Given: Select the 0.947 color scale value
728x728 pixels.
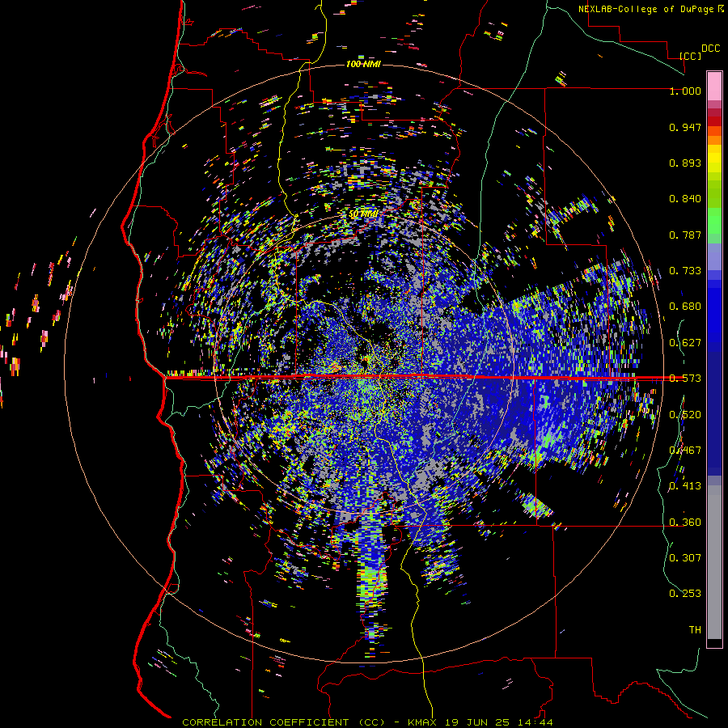Looking at the screenshot, I should point(685,127).
